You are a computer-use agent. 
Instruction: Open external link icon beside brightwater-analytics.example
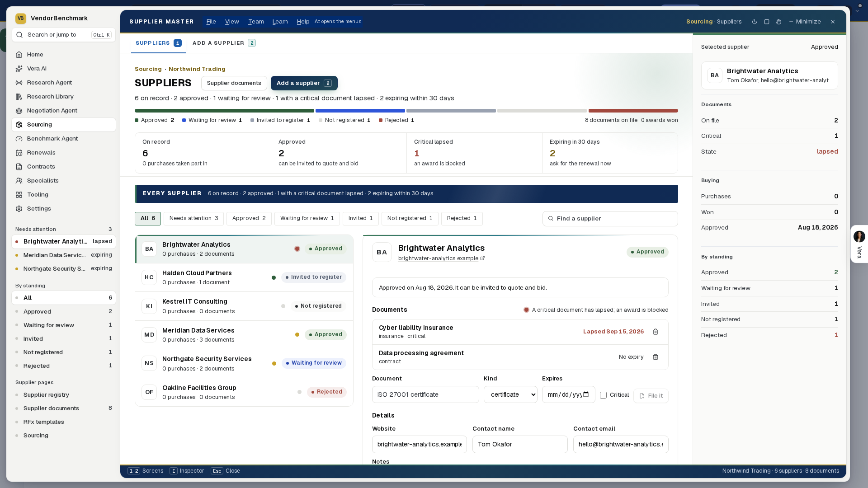482,258
